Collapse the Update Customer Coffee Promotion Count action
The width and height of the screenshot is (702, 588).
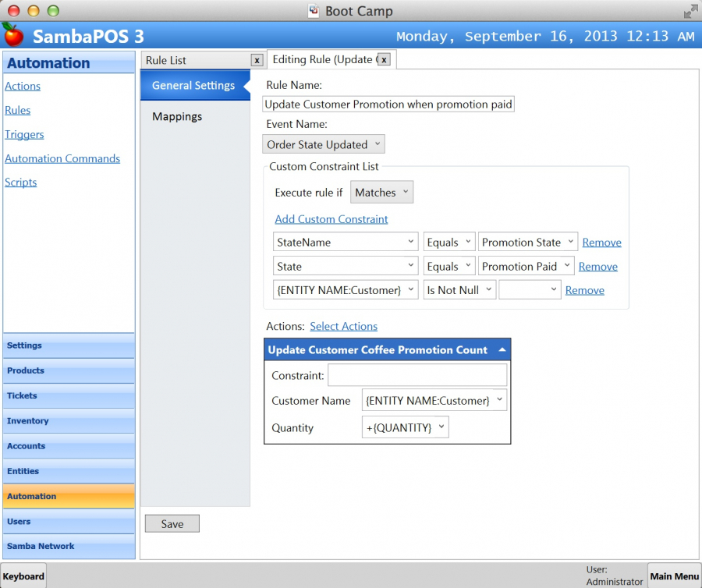(502, 350)
